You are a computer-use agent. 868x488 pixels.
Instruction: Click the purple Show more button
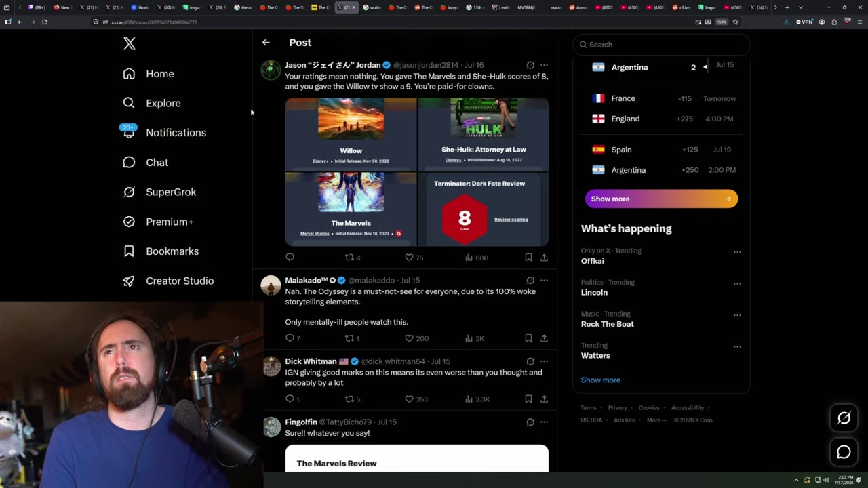click(x=661, y=199)
